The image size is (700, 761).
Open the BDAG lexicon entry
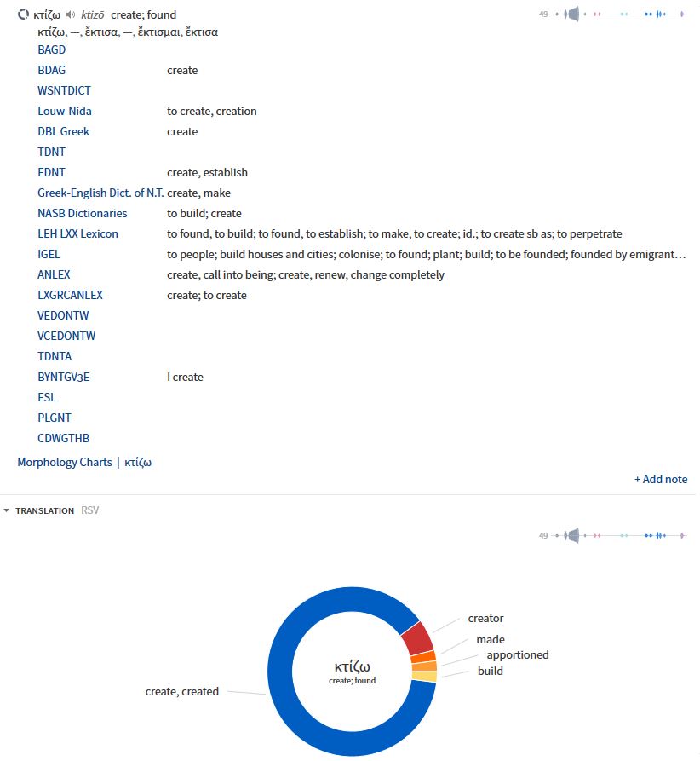click(51, 70)
